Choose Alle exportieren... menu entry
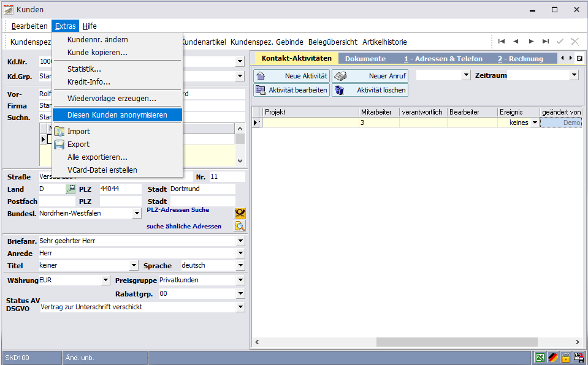The height and width of the screenshot is (365, 588). point(117,157)
